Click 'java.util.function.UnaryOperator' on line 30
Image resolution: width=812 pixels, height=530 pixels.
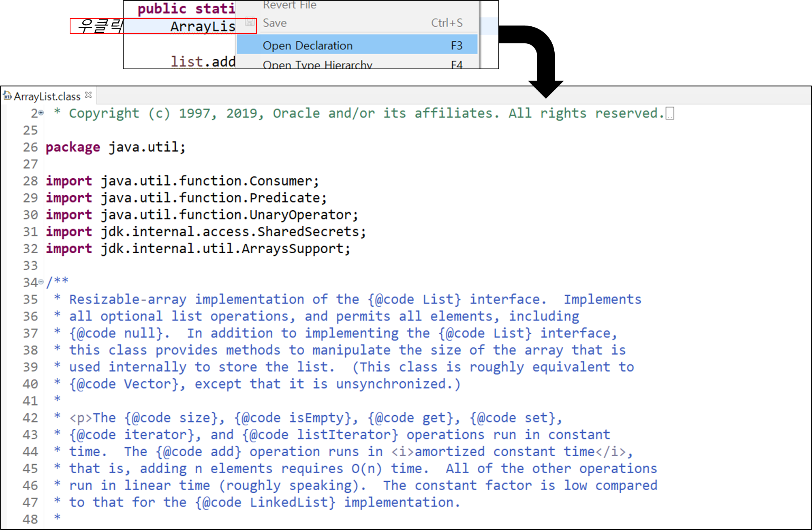tap(226, 215)
